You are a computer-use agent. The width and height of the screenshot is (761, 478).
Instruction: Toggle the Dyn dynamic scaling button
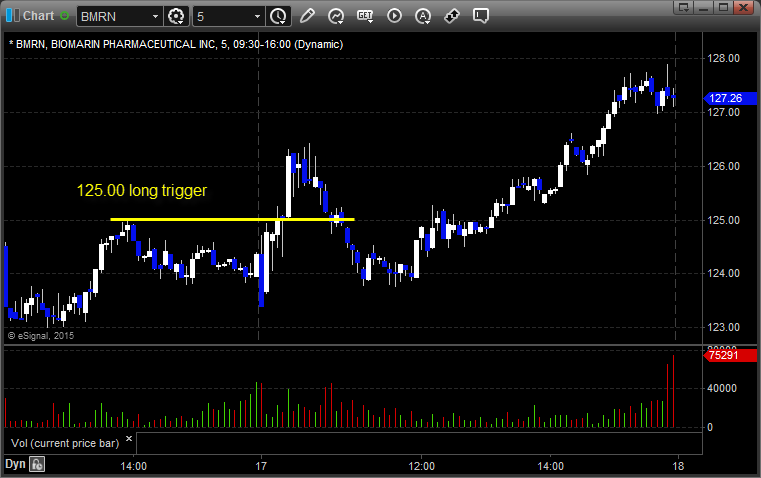[15, 464]
